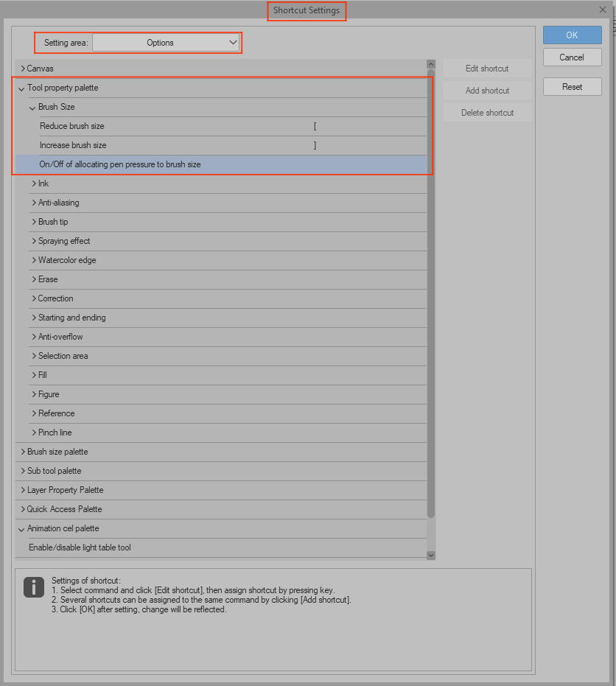Click the scrollbar down arrow
616x686 pixels.
pos(430,555)
